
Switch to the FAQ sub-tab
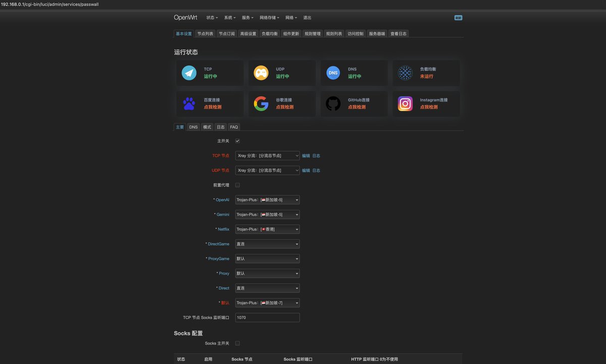pos(234,127)
